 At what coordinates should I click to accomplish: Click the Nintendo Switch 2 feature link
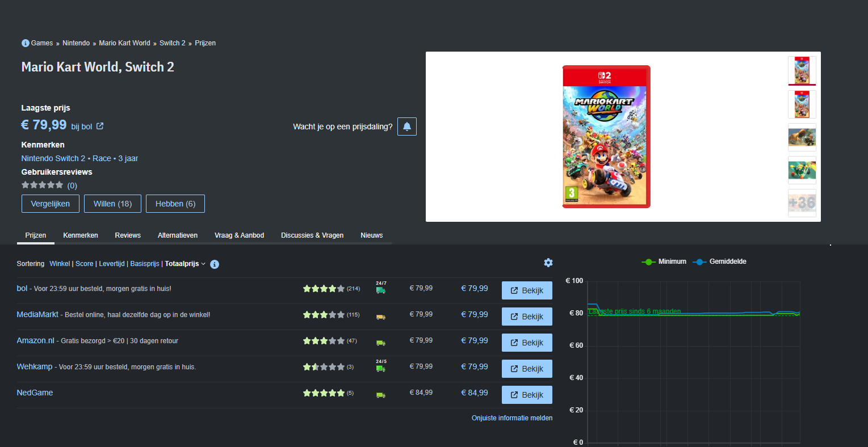pyautogui.click(x=53, y=158)
